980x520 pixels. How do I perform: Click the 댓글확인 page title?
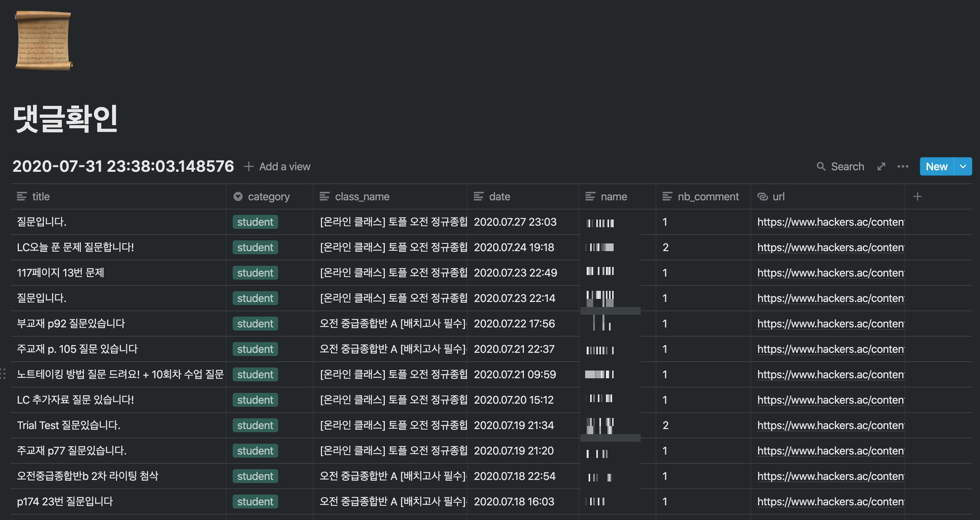(x=65, y=119)
